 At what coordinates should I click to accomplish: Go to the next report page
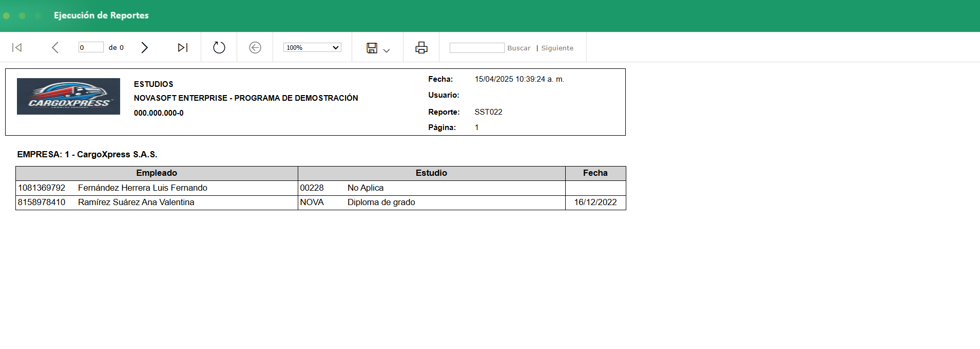144,48
